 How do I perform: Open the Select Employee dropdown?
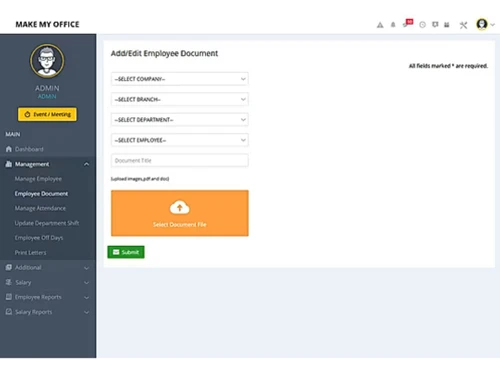[x=180, y=140]
